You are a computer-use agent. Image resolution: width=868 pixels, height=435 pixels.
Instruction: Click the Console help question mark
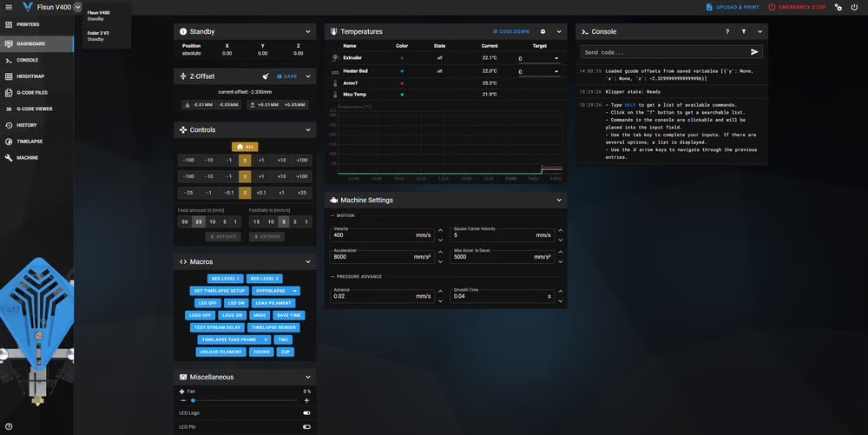pyautogui.click(x=727, y=31)
